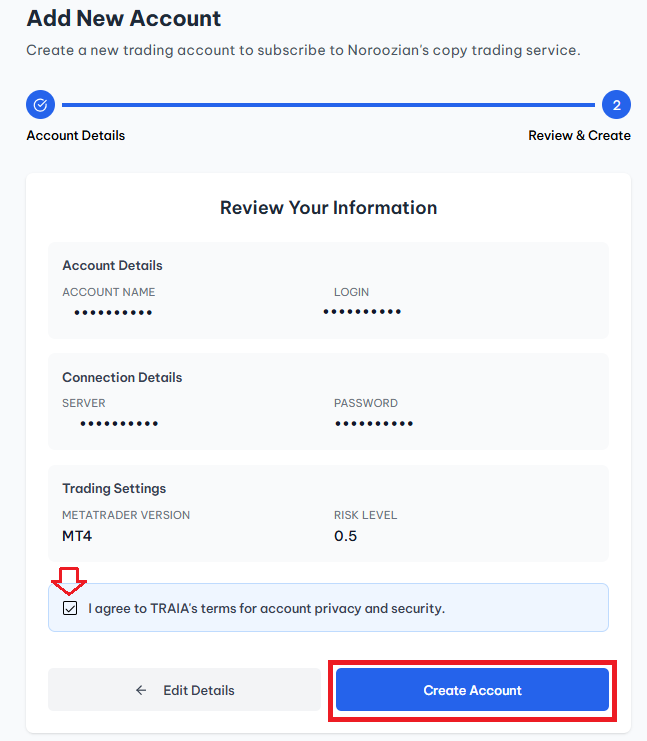647x741 pixels.
Task: Click the masked Password value
Action: coord(374,424)
